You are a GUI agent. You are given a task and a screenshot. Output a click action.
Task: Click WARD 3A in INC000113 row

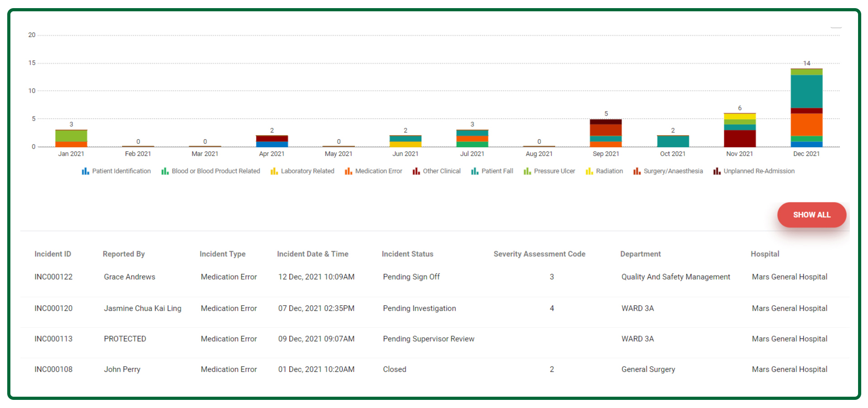[637, 339]
